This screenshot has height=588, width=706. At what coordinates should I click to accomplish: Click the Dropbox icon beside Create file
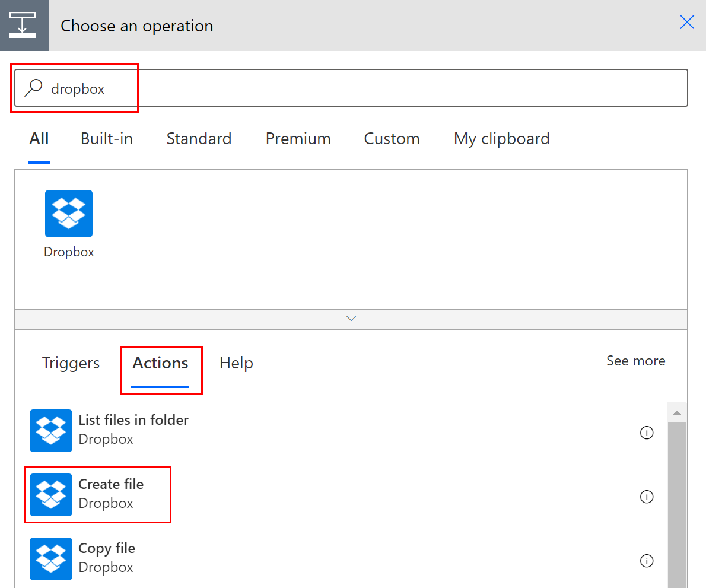coord(50,495)
